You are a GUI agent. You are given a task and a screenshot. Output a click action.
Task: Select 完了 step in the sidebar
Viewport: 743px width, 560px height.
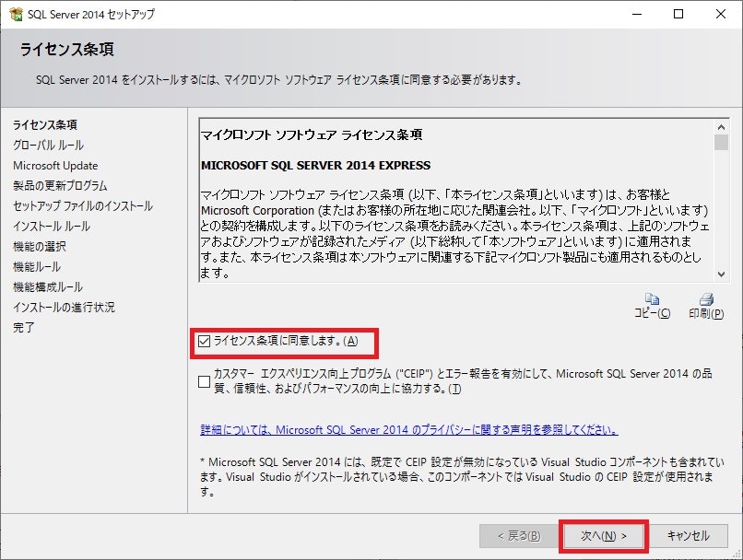point(24,328)
